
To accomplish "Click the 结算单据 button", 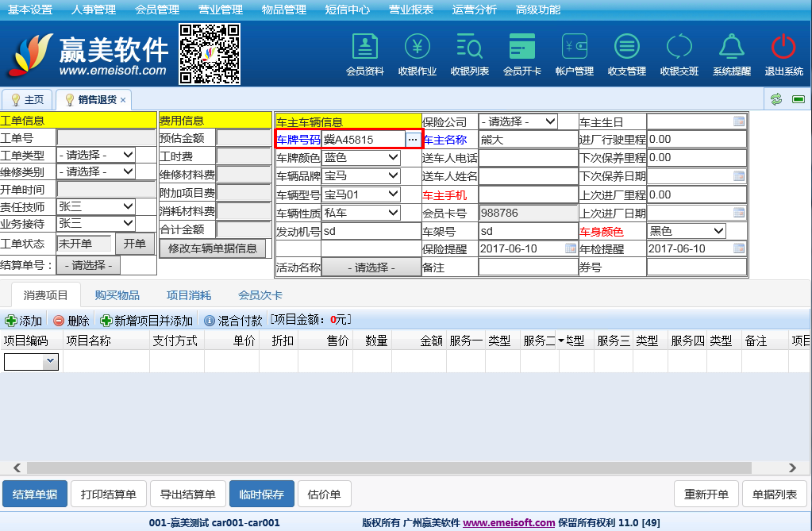I will [35, 494].
